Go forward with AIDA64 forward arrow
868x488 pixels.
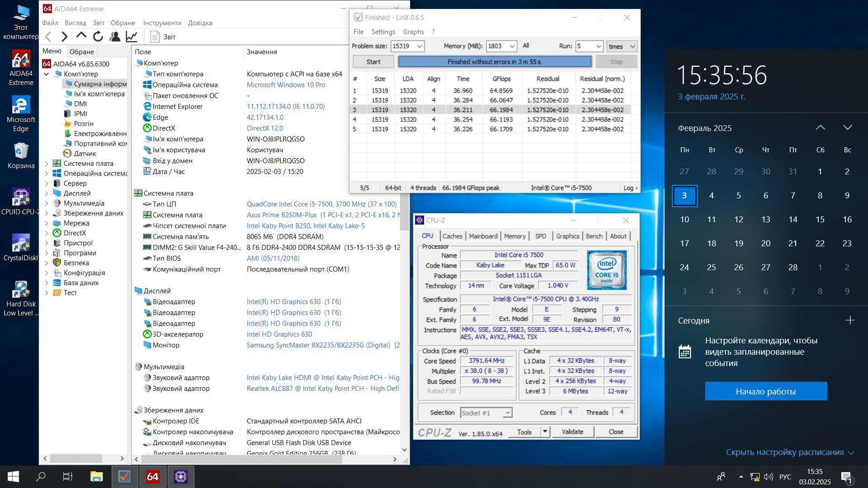[65, 37]
